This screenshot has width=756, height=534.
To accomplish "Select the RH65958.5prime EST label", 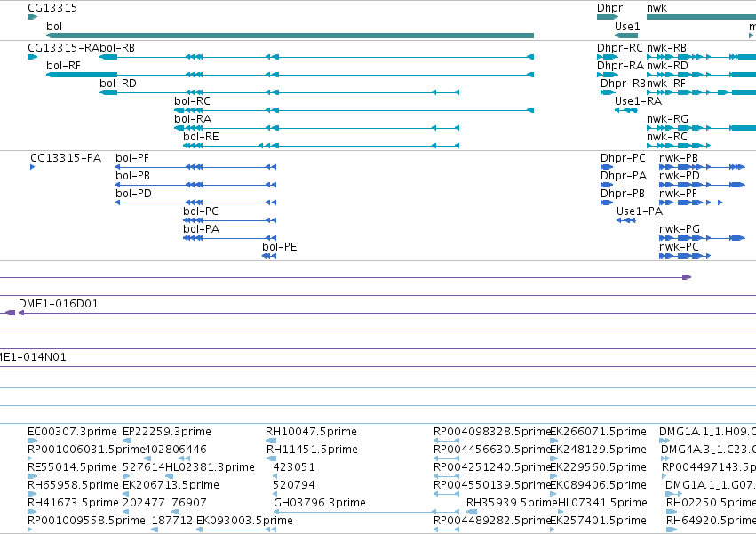I will click(73, 485).
